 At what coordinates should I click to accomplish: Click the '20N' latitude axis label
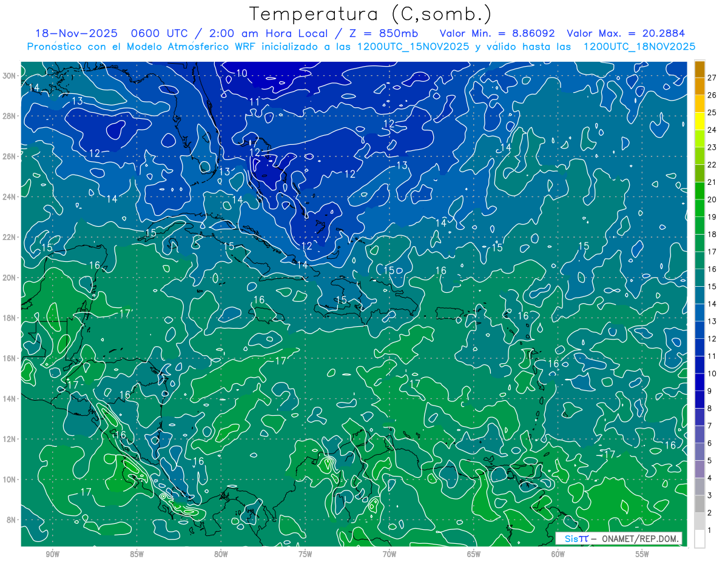(9, 278)
